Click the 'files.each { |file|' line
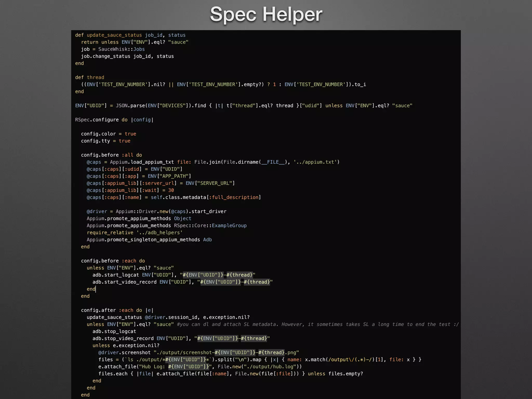532x399 pixels. tap(231, 374)
